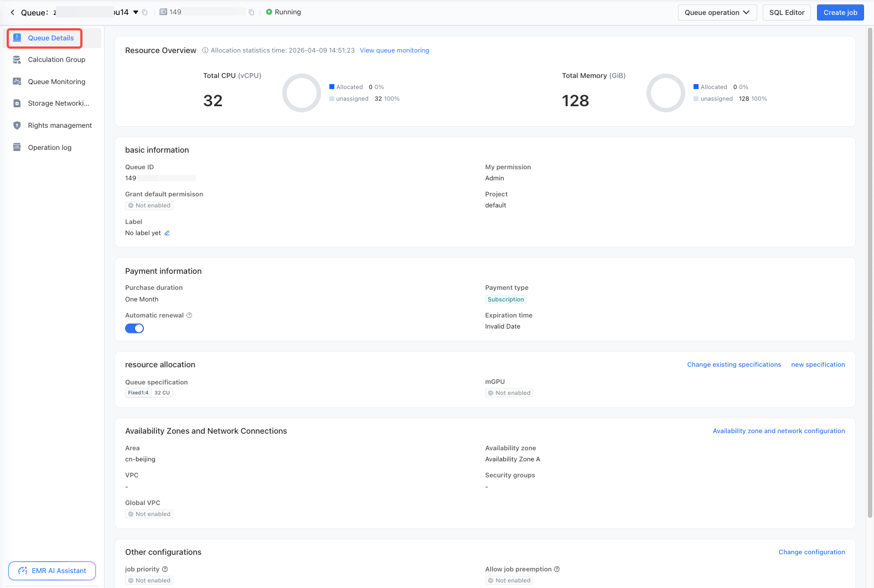Screen dimensions: 874x588
Task: Follow the View queue monitoring link
Action: [x=395, y=50]
